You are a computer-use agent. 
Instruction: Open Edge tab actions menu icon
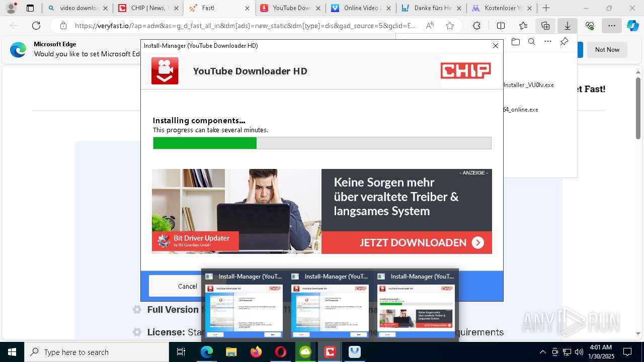point(30,8)
